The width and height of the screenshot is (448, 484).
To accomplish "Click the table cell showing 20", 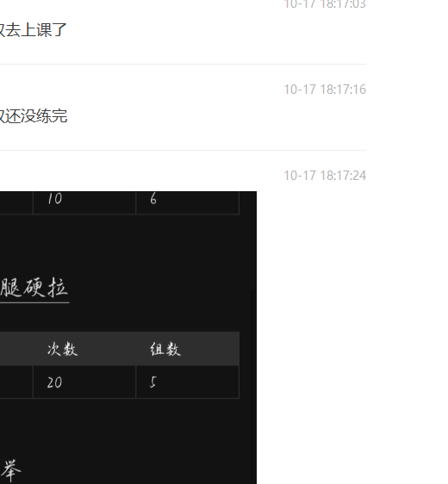I will click(x=84, y=382).
